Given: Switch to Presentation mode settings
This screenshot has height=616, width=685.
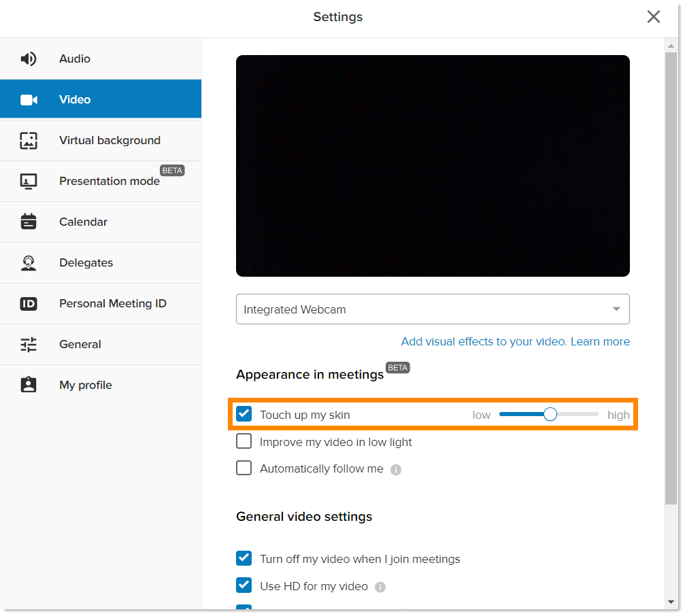Looking at the screenshot, I should click(101, 181).
